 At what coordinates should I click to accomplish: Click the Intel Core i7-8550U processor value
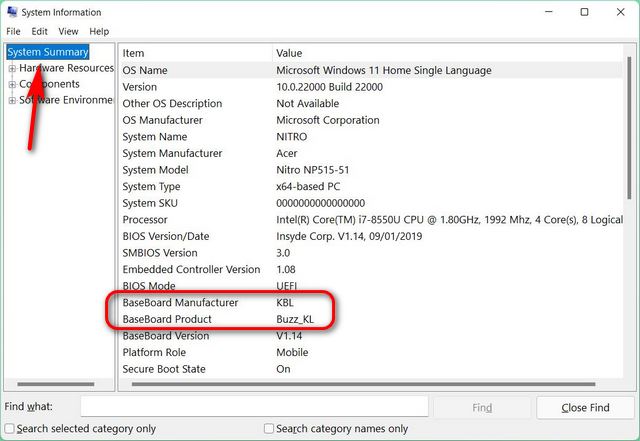(449, 220)
